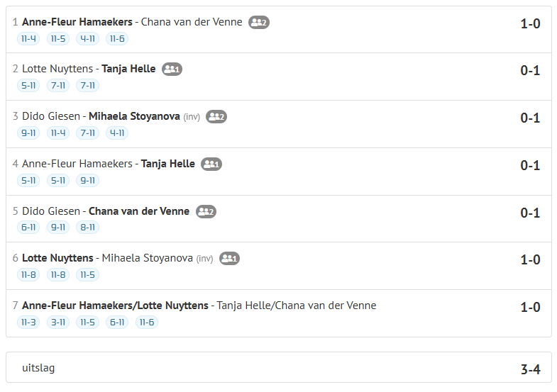Screen dimensions: 557x392
Task: Click the 3-11 set score in doubles match
Action: pyautogui.click(x=57, y=323)
